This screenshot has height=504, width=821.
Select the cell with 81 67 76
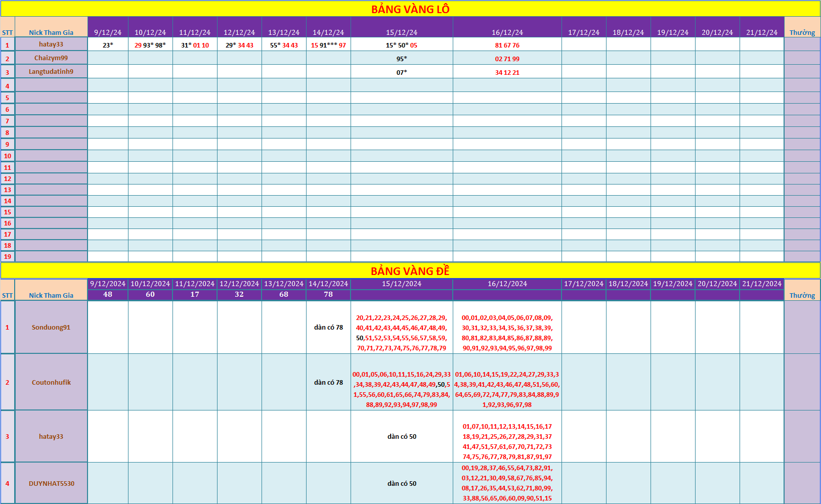(x=507, y=45)
